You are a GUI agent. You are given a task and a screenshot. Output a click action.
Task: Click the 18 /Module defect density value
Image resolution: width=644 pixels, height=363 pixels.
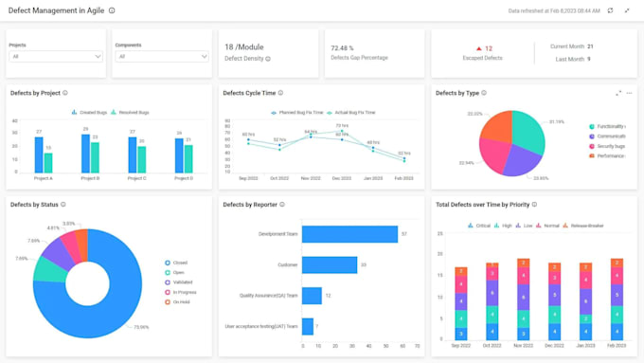244,47
